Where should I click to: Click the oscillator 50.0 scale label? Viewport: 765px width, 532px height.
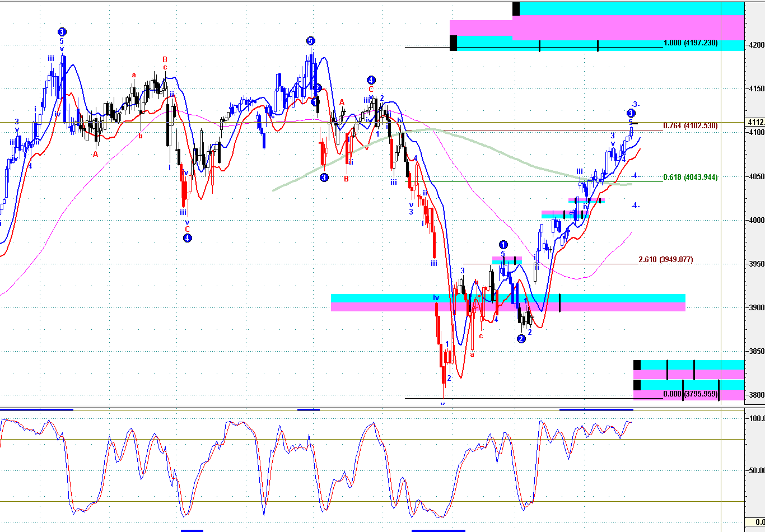coord(757,471)
